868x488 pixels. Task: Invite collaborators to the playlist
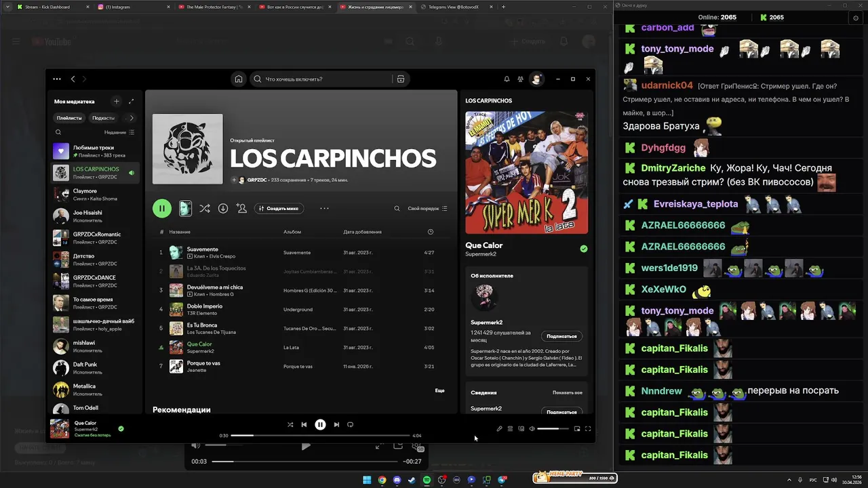click(x=241, y=209)
